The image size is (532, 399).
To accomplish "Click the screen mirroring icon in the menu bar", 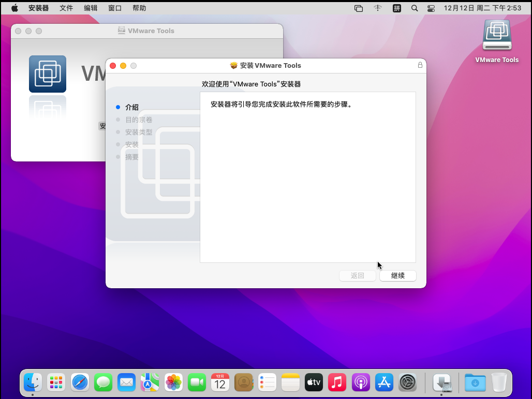I will (x=359, y=8).
